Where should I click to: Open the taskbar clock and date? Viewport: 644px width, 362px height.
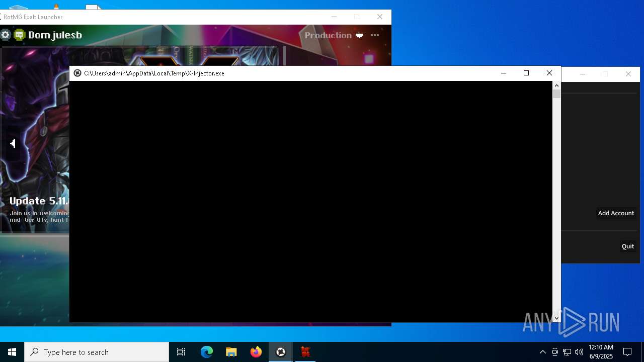601,352
